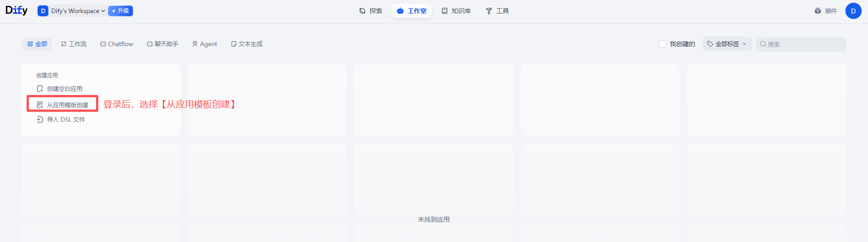Click the blue D workspace avatar icon
Viewport: 868px width, 242px height.
(43, 11)
